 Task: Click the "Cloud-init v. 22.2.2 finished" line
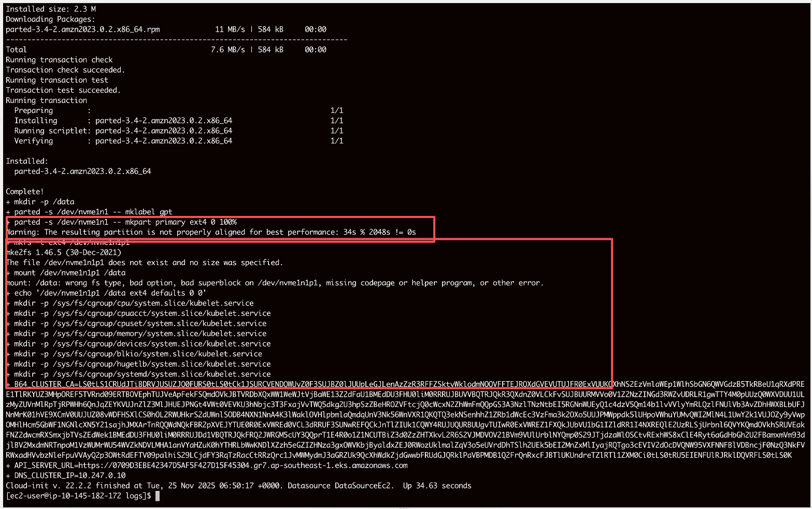(x=238, y=486)
